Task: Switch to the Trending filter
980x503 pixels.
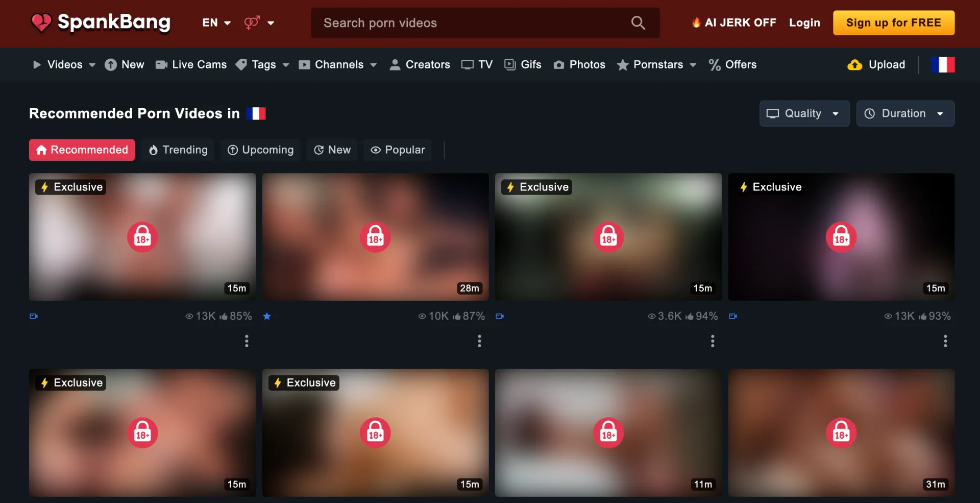Action: [178, 150]
